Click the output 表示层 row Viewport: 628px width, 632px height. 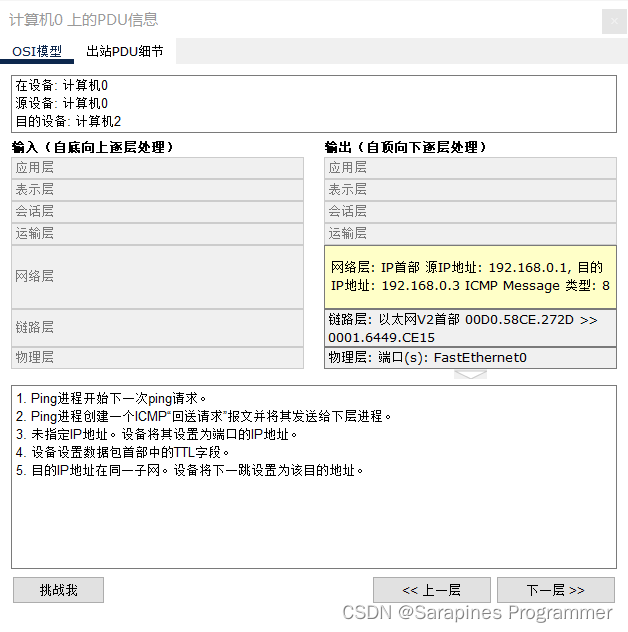coord(470,189)
